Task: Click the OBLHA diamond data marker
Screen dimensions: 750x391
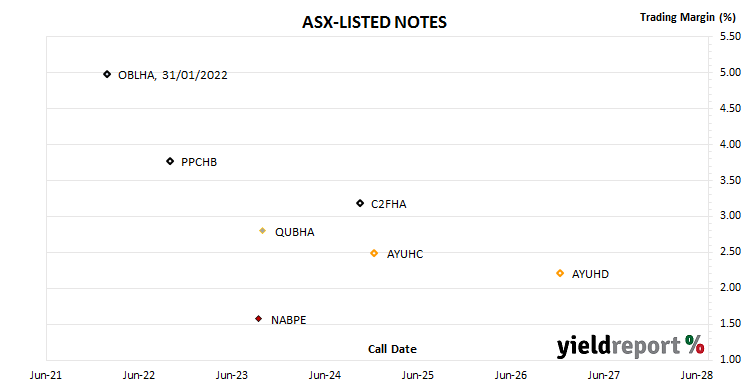Action: click(x=107, y=74)
